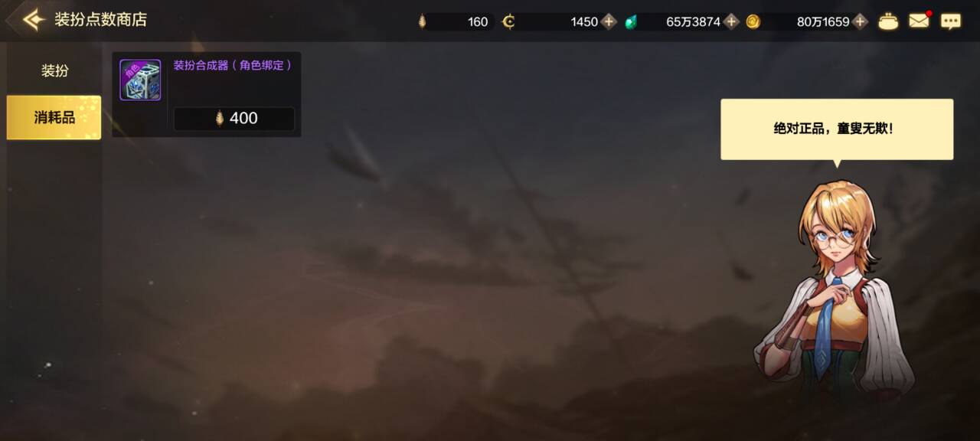
Task: Buy the item for 400 points
Action: coord(234,119)
